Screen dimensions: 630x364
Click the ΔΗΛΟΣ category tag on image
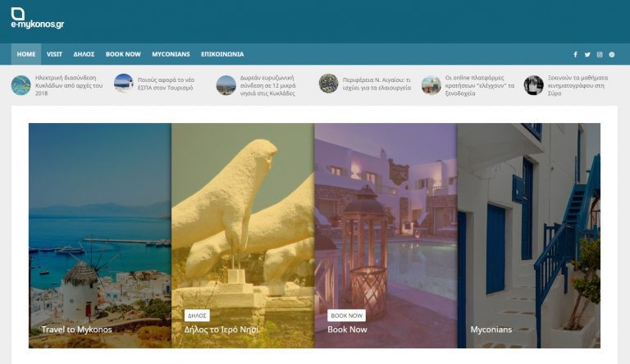tap(197, 315)
